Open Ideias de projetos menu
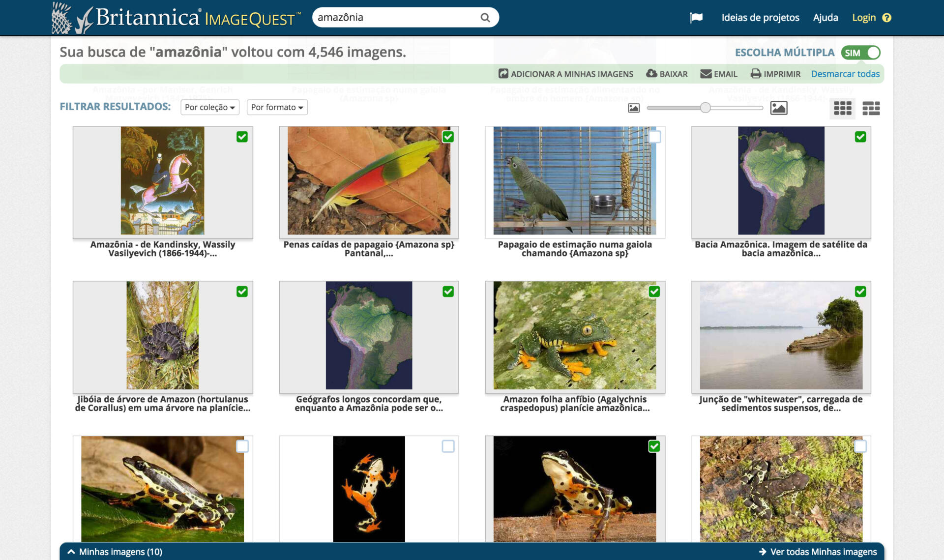 coord(760,17)
